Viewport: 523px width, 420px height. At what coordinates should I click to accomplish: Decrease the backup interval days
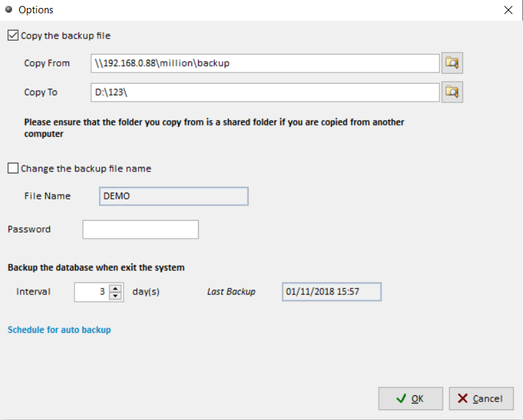pos(116,296)
